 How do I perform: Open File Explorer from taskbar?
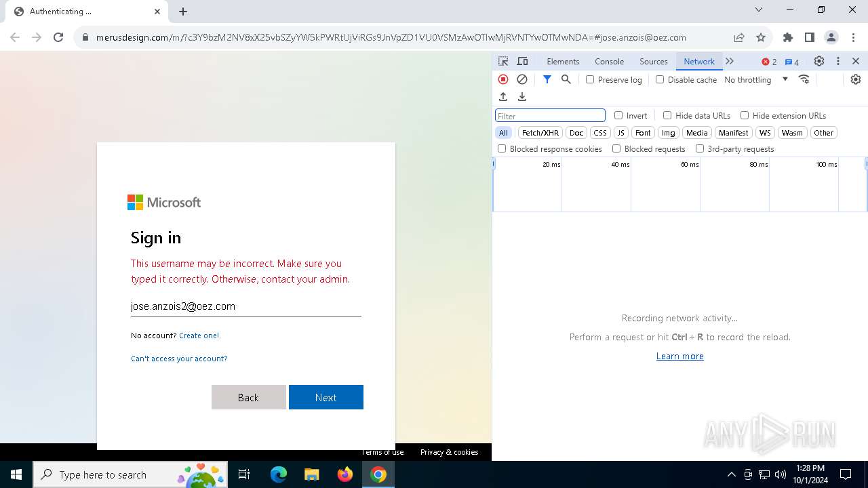tap(312, 474)
